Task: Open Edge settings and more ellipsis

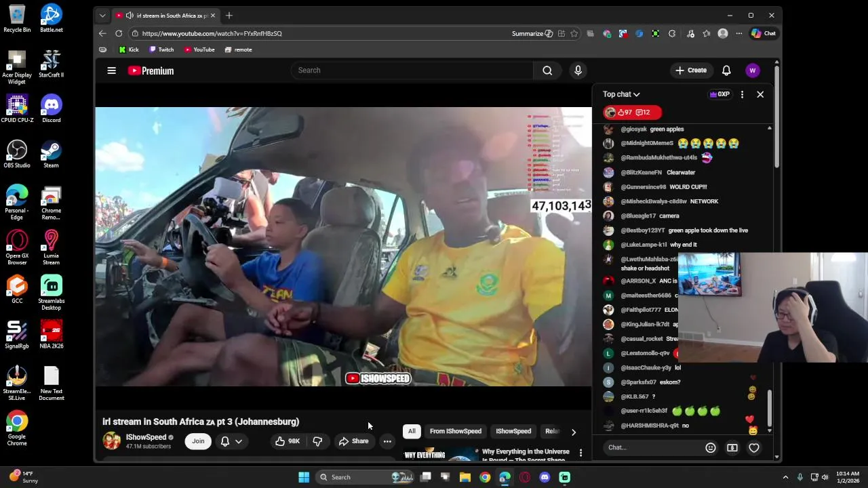Action: coord(739,33)
